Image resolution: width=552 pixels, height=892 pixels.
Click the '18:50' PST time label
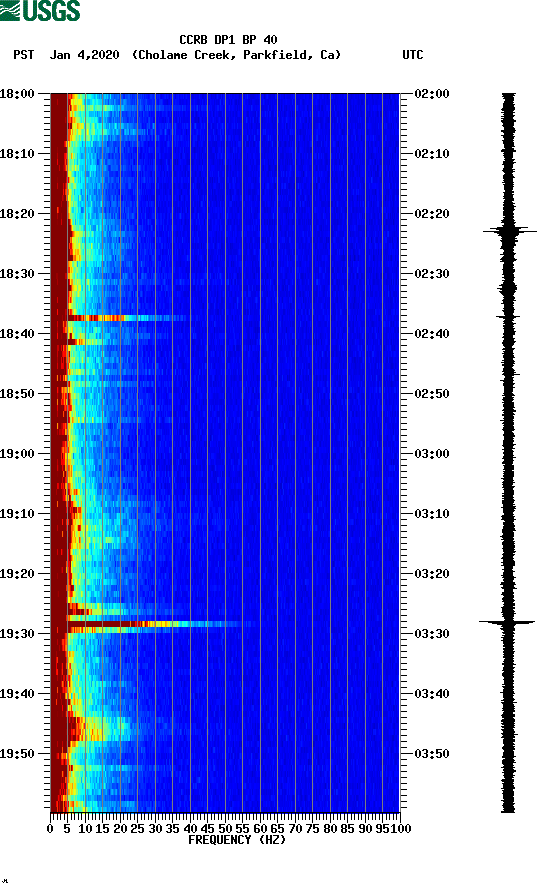pos(17,394)
